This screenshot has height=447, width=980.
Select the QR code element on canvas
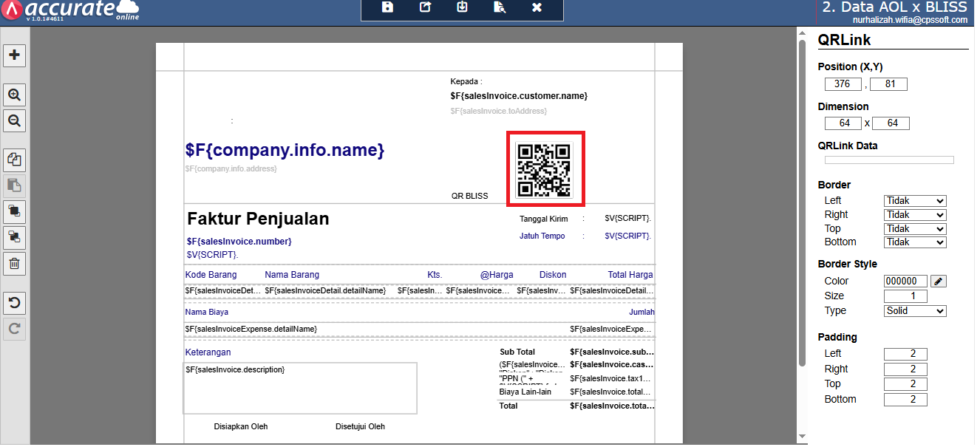click(545, 170)
